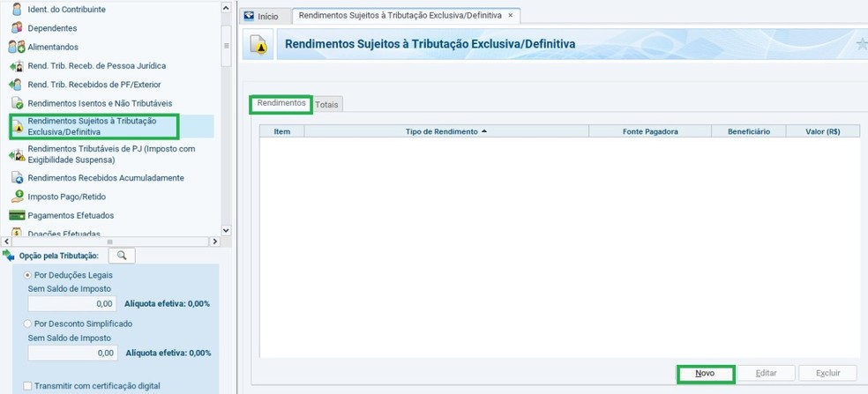Enable Transmitir com certificação digital checkbox
The width and height of the screenshot is (868, 394).
coord(27,385)
